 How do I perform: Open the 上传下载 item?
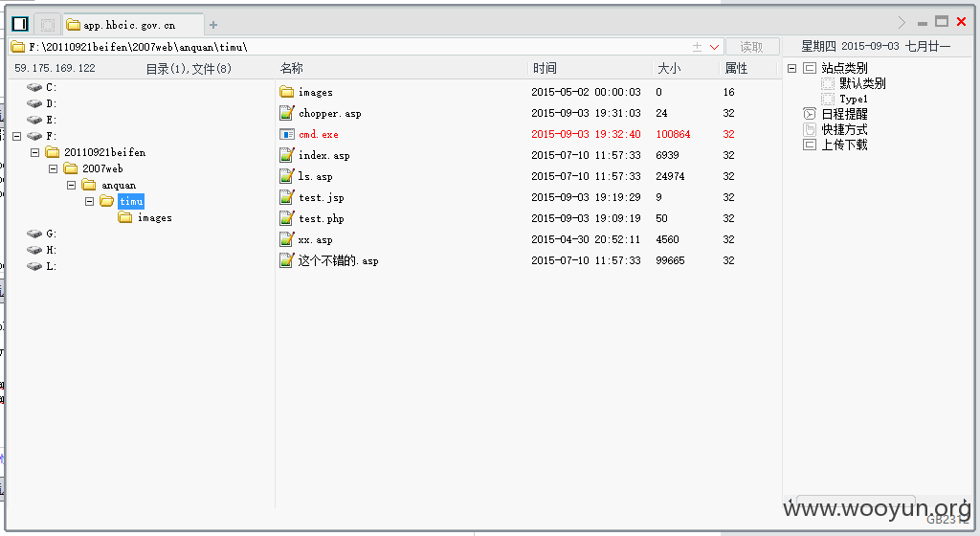tap(844, 145)
